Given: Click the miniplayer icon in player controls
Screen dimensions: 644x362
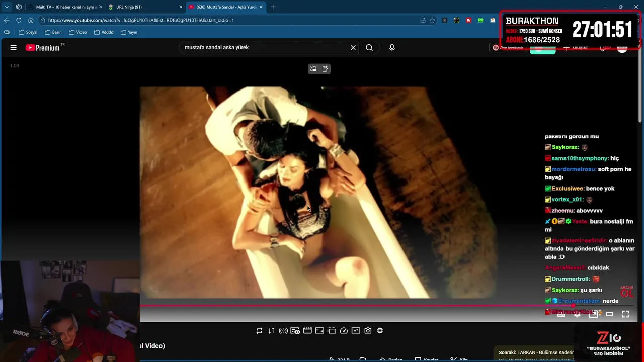Looking at the screenshot, I should click(x=593, y=314).
